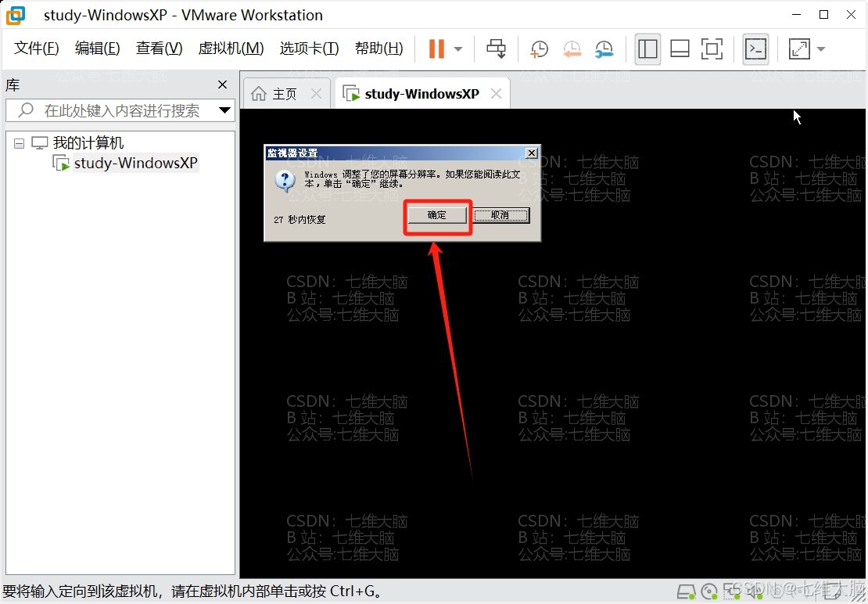Open the power options dropdown beside pause
868x604 pixels.
coord(458,49)
